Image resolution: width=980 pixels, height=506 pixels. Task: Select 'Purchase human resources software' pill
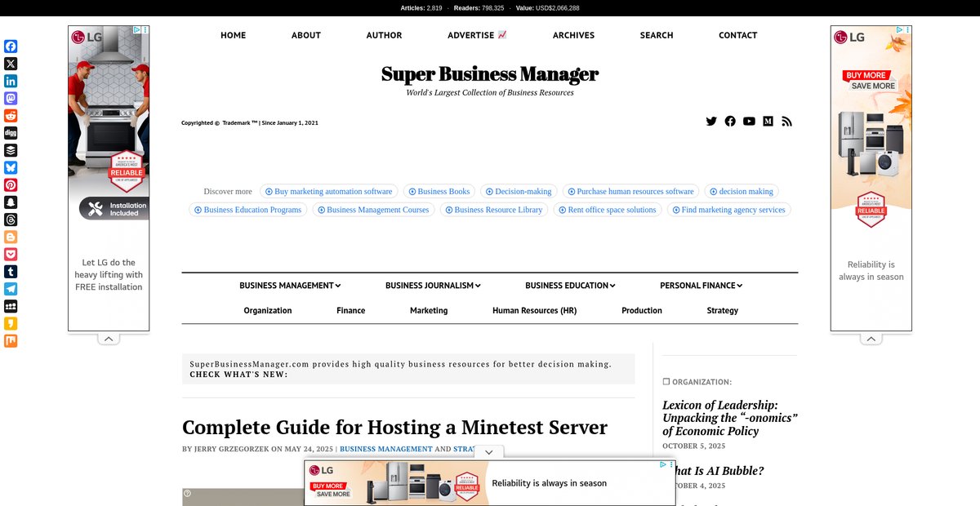click(630, 191)
